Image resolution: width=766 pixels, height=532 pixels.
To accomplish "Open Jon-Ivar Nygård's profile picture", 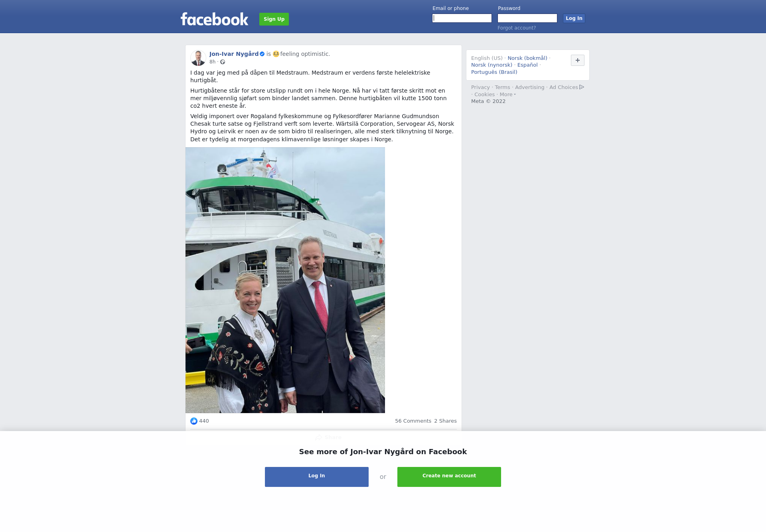I will [x=198, y=58].
